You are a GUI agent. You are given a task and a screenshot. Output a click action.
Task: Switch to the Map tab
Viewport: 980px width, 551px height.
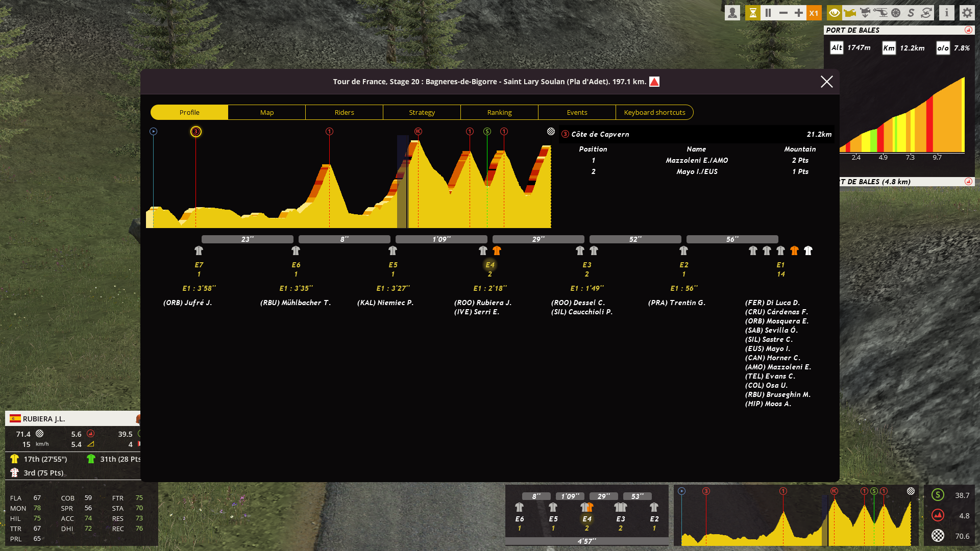[x=267, y=112]
